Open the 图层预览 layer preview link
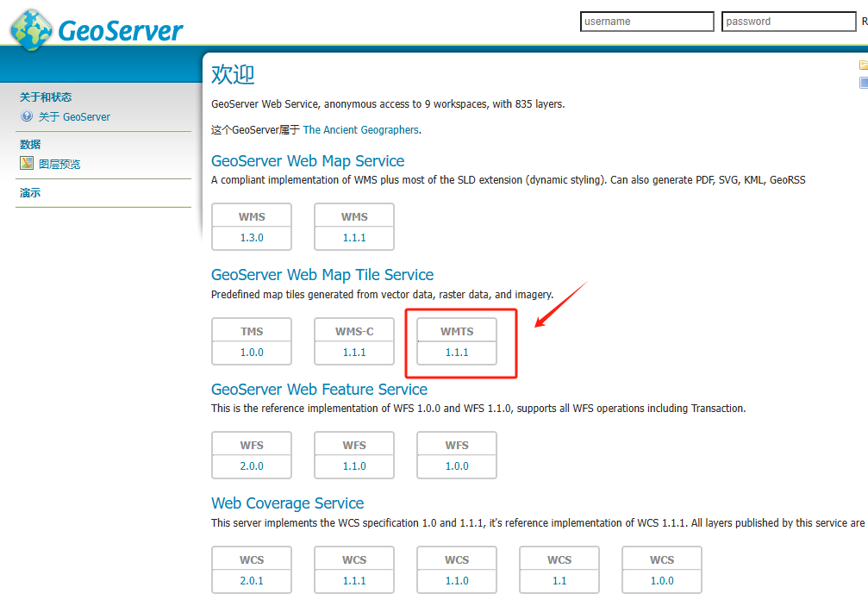868x606 pixels. coord(59,164)
